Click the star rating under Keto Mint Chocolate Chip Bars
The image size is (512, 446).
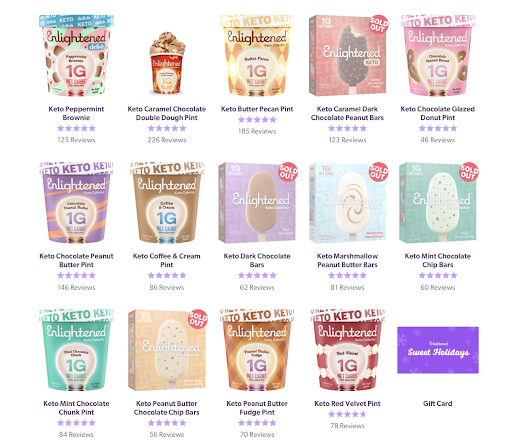pyautogui.click(x=438, y=276)
